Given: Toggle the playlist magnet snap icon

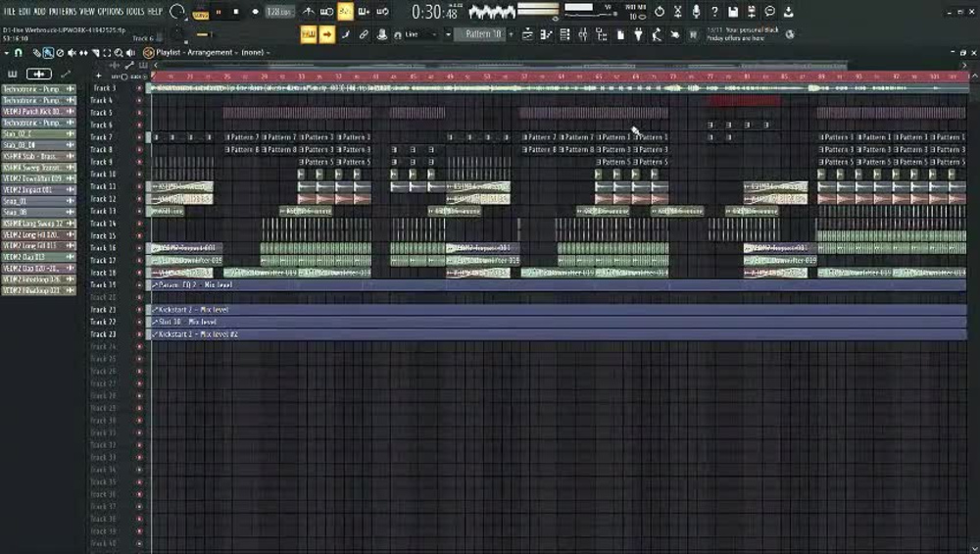Looking at the screenshot, I should point(18,53).
